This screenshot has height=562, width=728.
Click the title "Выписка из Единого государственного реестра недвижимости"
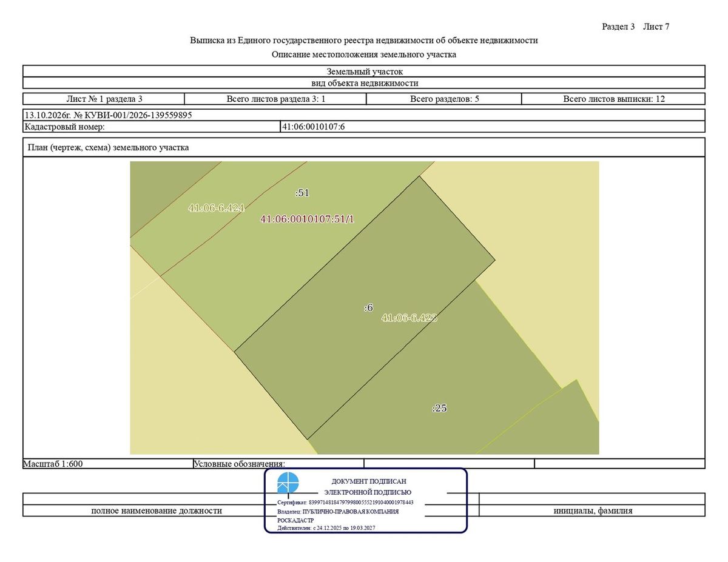(x=364, y=41)
